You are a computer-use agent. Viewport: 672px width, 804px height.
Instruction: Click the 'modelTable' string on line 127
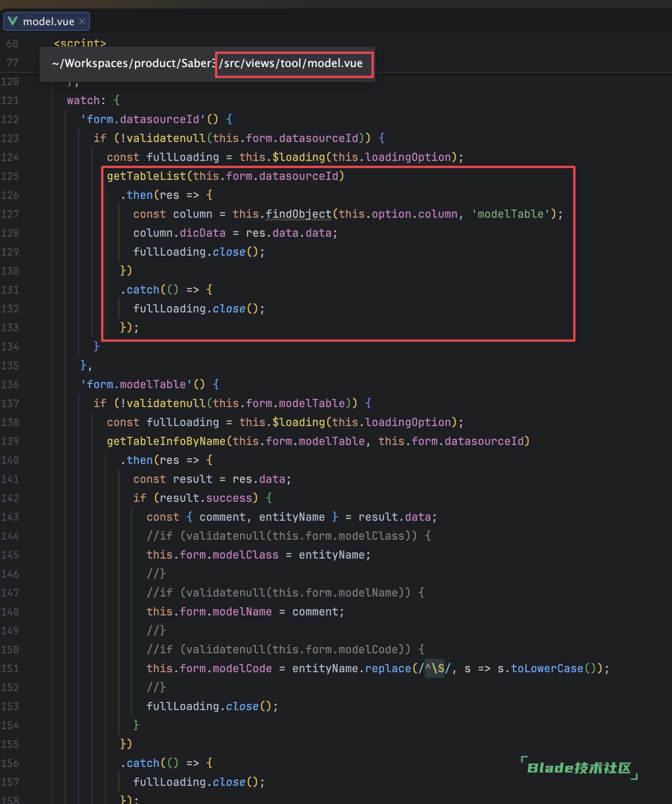tap(511, 214)
